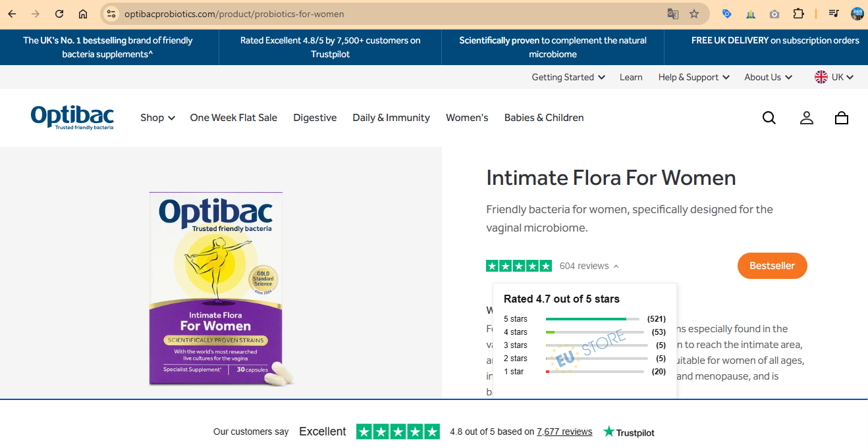This screenshot has width=868, height=448.
Task: Open the Women's category
Action: [x=467, y=118]
